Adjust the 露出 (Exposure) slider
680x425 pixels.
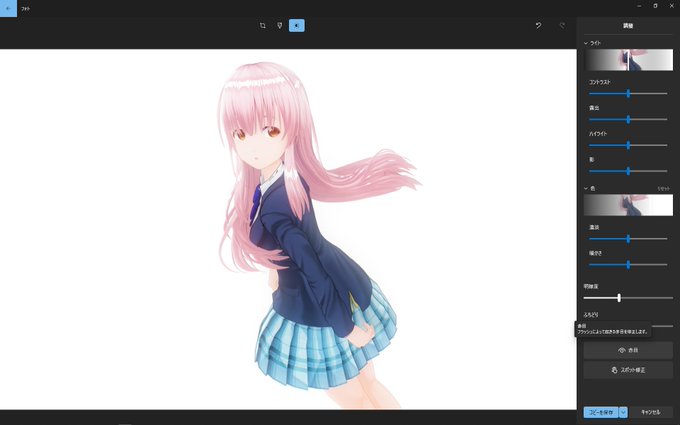coord(628,119)
